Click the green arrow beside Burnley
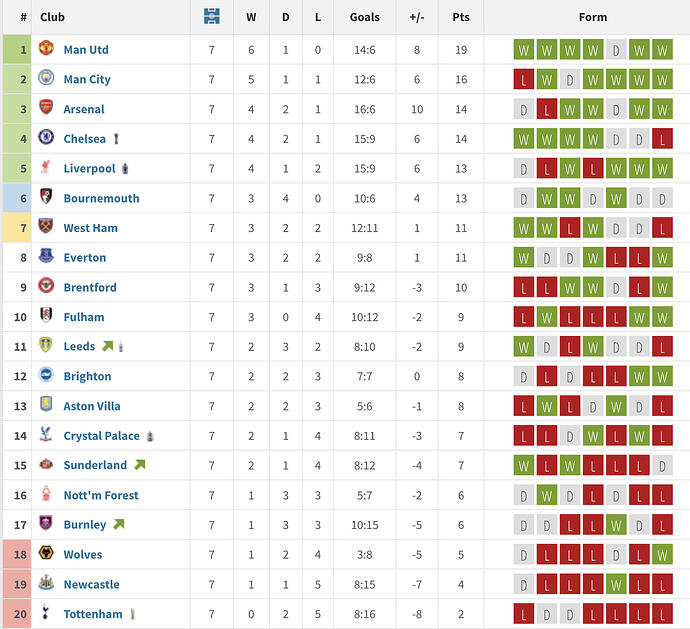 click(118, 524)
